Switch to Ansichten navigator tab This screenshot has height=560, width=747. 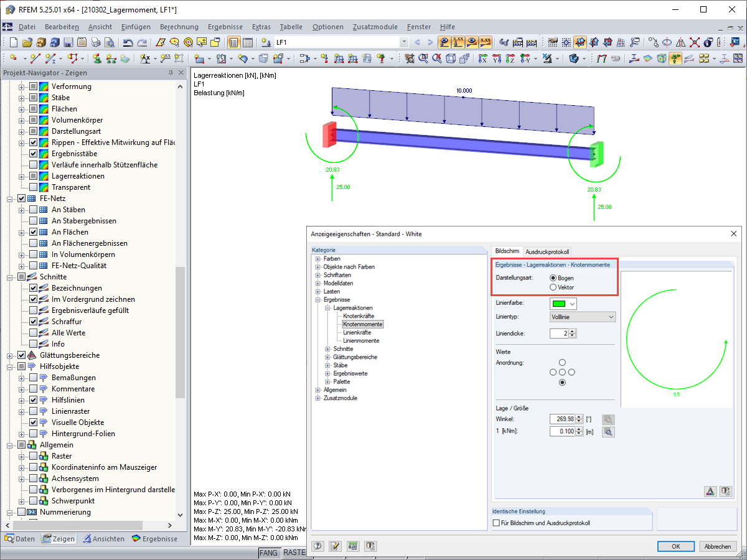(x=104, y=539)
